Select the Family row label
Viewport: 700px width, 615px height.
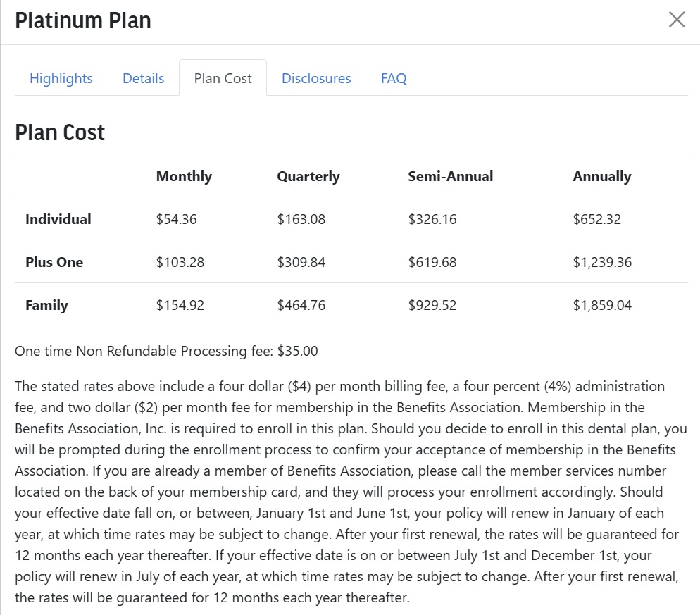tap(46, 305)
